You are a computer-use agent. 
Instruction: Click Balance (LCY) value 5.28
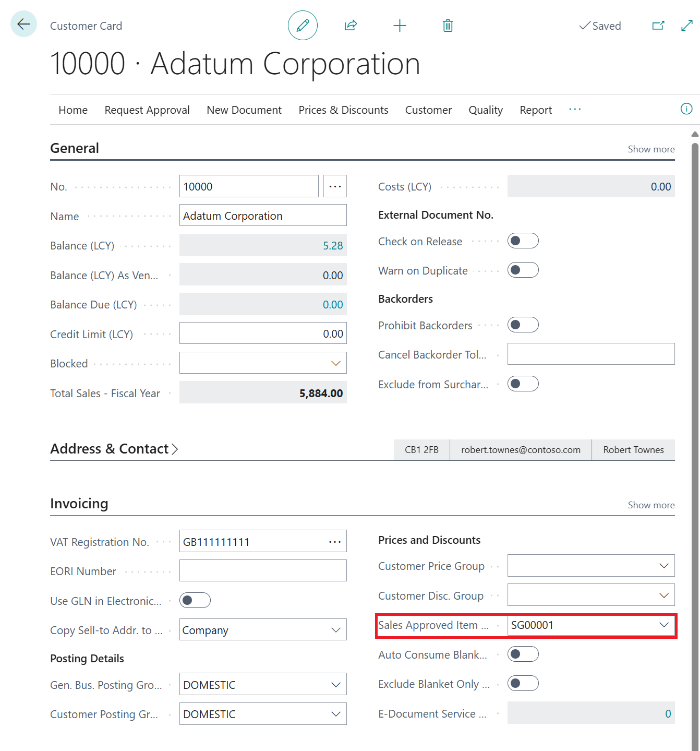(333, 245)
